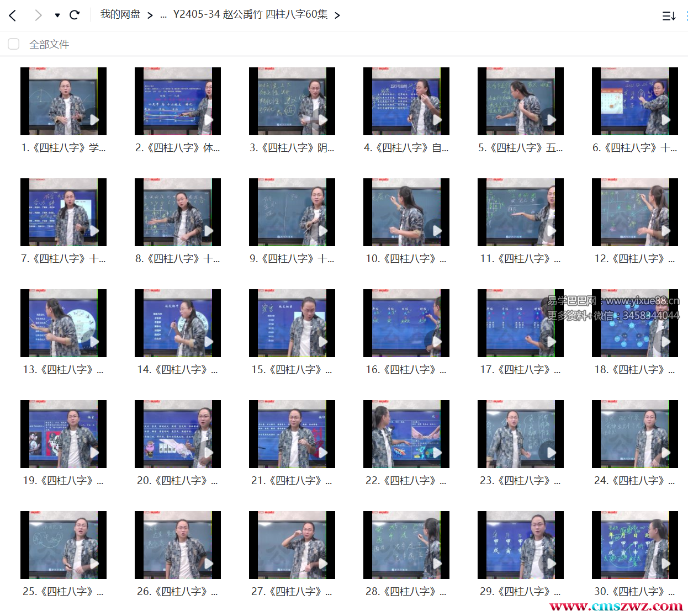This screenshot has width=688, height=616.
Task: Click the play icon on video 30
Action: (666, 564)
